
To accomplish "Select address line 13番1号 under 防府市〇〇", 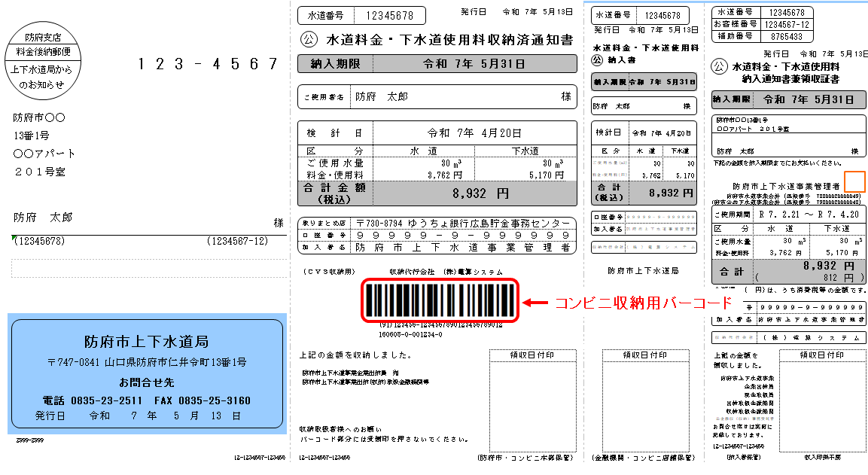I will 32,135.
